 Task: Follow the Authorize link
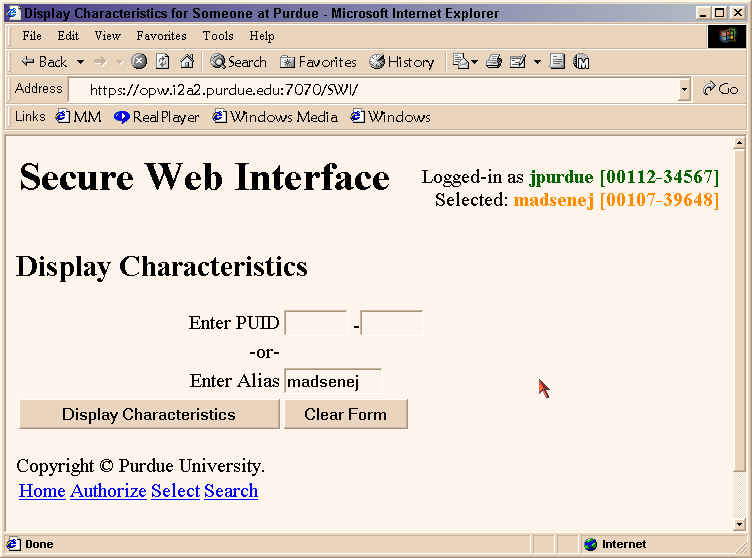point(108,491)
